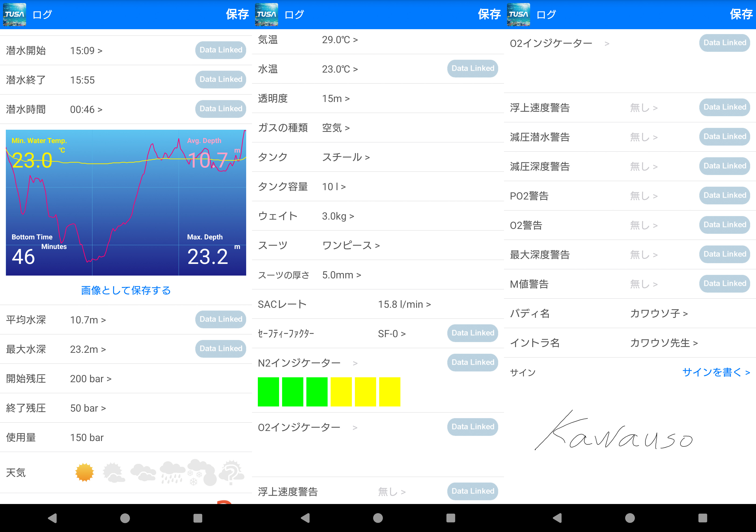Tap the ログ header title

(x=42, y=14)
